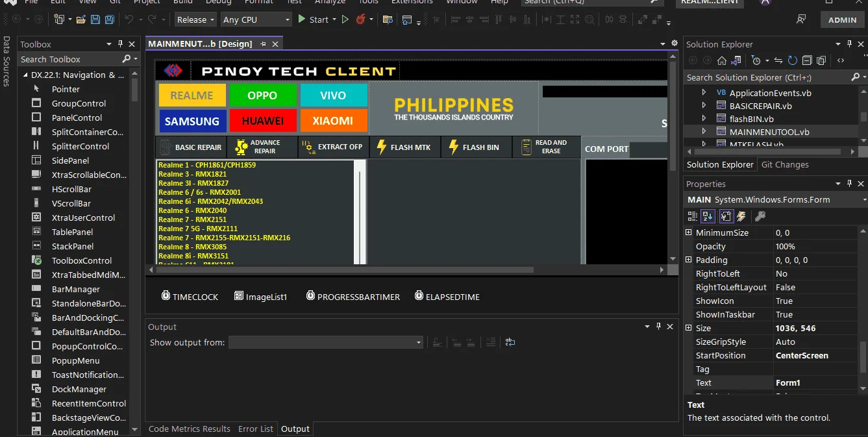Toggle auto-hide pin on Toolbox panel
Image resolution: width=868 pixels, height=437 pixels.
(120, 44)
